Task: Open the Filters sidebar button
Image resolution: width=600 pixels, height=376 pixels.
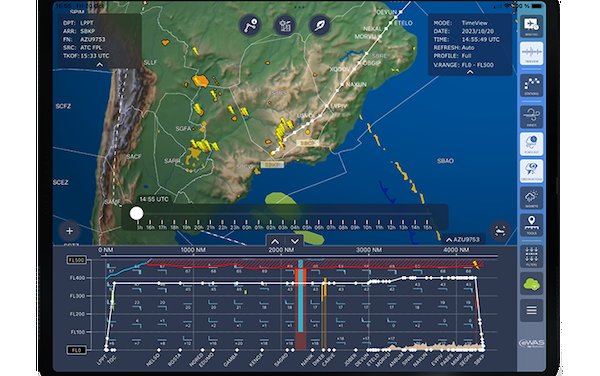Action: coord(532,256)
